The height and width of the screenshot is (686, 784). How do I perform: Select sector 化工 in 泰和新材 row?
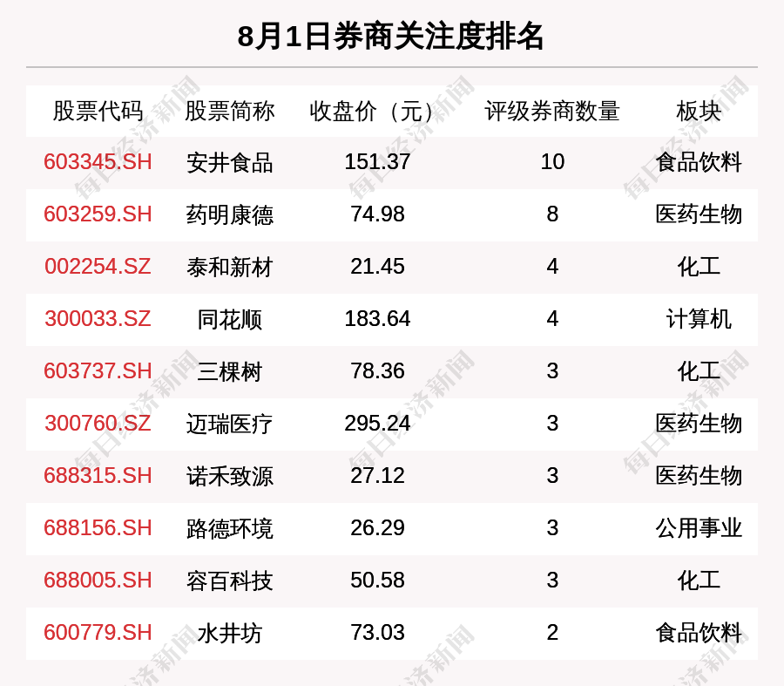[699, 268]
